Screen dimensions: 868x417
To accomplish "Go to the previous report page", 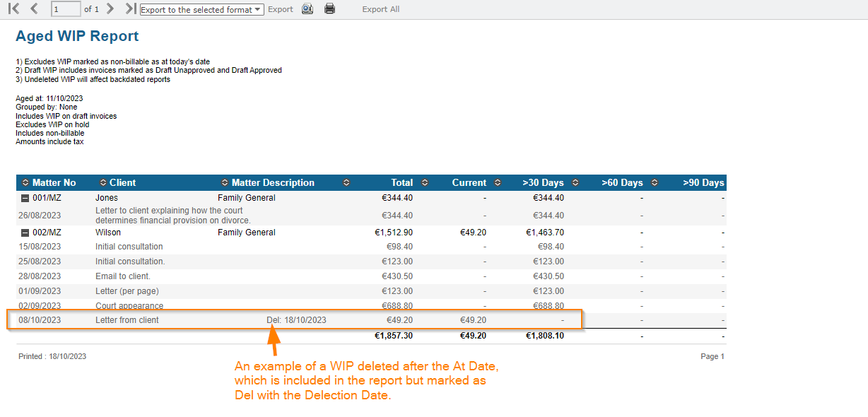I will [34, 9].
